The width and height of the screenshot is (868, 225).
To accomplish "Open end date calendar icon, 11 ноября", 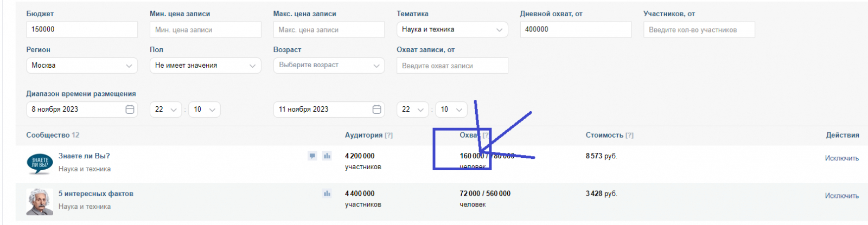I will click(x=376, y=110).
